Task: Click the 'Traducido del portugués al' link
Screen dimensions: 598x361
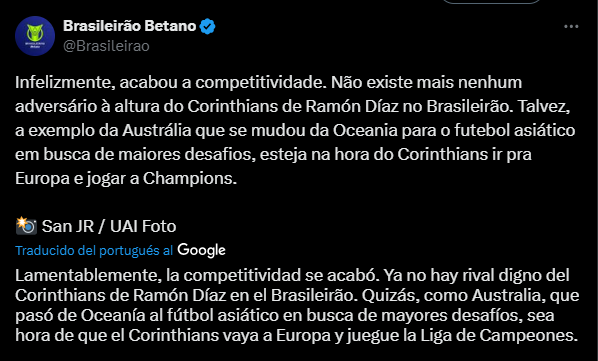Action: tap(94, 250)
